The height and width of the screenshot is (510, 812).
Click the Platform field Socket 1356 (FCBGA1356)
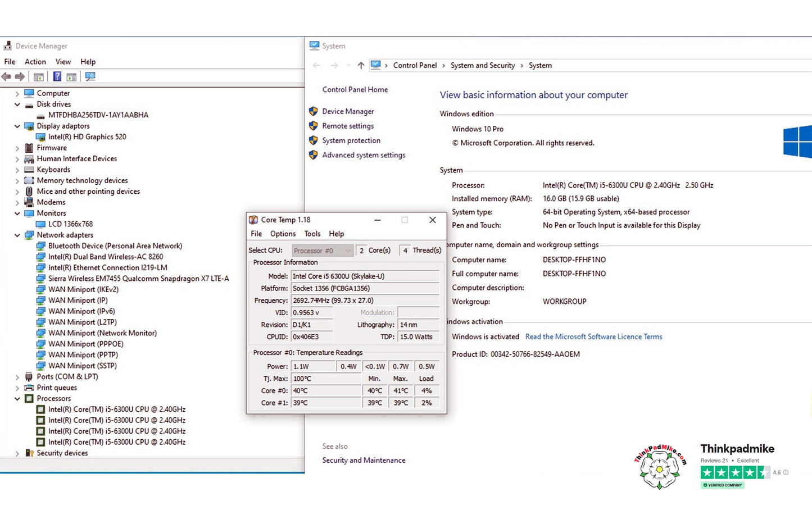tap(365, 288)
